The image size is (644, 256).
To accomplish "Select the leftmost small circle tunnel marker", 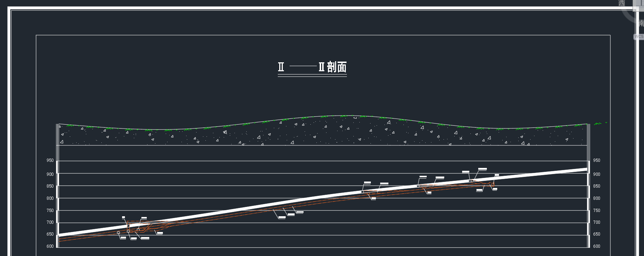I will [118, 233].
